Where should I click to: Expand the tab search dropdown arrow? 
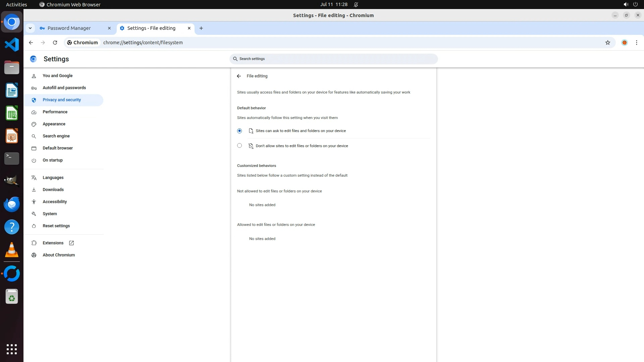[30, 28]
